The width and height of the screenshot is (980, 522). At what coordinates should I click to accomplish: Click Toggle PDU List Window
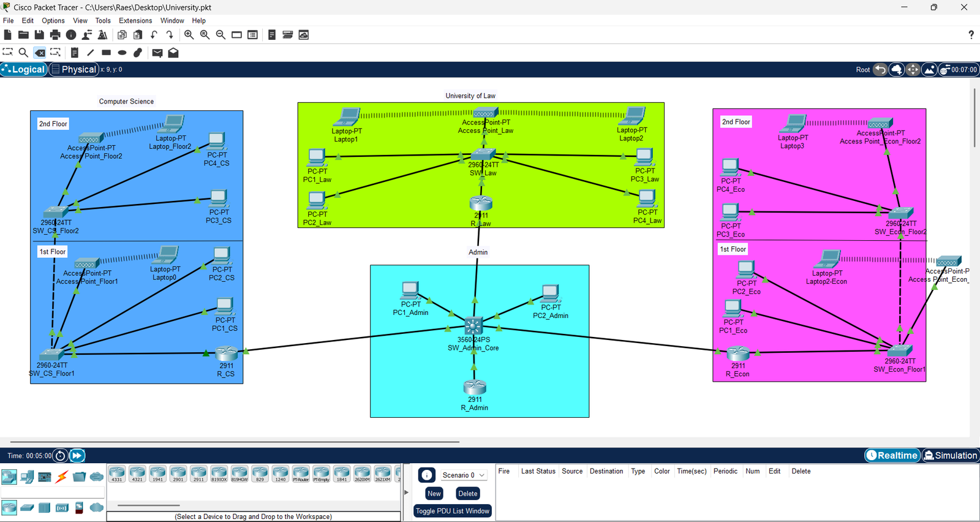click(453, 511)
